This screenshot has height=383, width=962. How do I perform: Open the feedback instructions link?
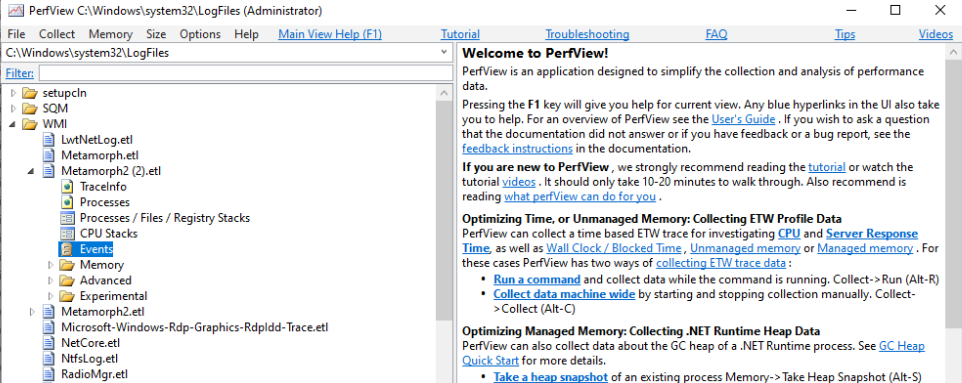[x=517, y=149]
